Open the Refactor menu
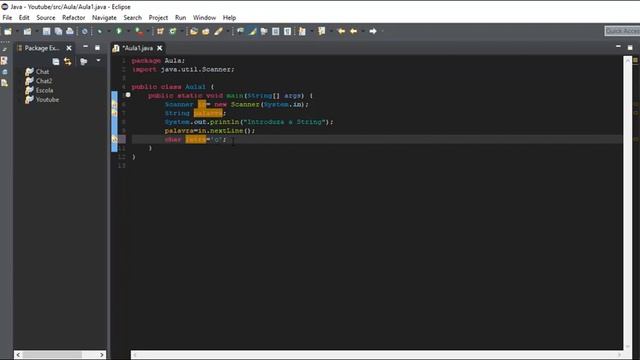The height and width of the screenshot is (360, 640). click(73, 18)
